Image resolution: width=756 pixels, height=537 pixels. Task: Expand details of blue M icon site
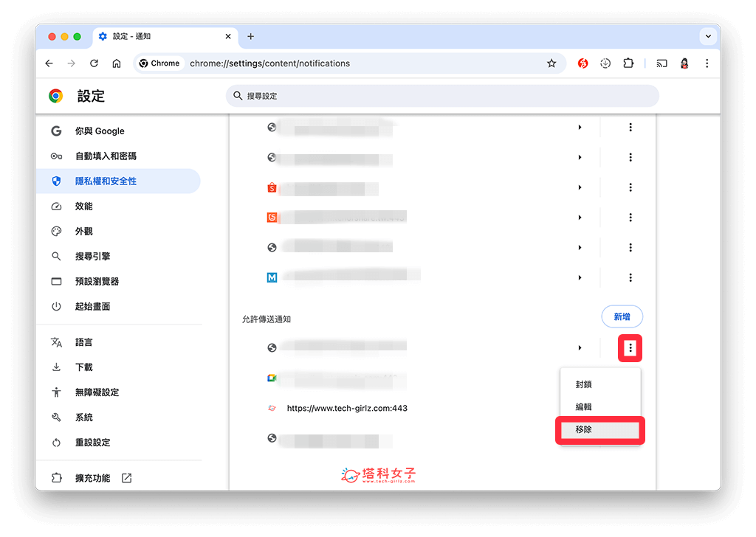coord(580,277)
